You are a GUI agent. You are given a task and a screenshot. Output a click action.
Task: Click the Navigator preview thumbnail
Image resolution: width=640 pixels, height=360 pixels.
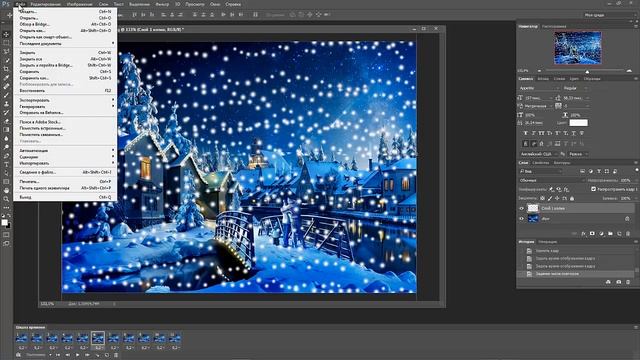(578, 48)
